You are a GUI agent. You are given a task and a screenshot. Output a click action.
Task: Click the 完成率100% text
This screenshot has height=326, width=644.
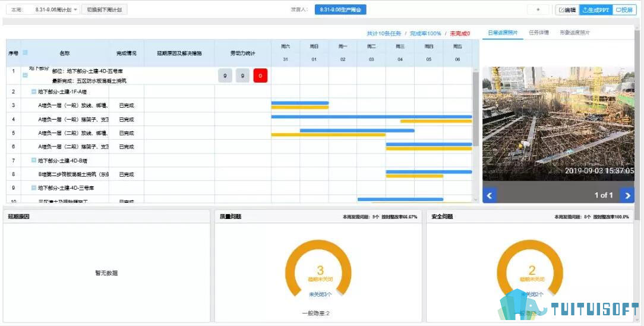click(x=425, y=33)
